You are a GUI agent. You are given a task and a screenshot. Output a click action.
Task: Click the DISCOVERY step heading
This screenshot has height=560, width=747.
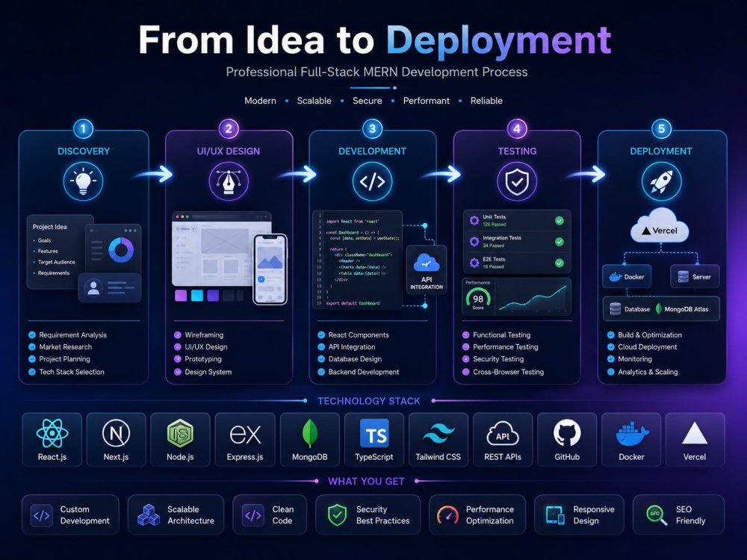(x=84, y=151)
